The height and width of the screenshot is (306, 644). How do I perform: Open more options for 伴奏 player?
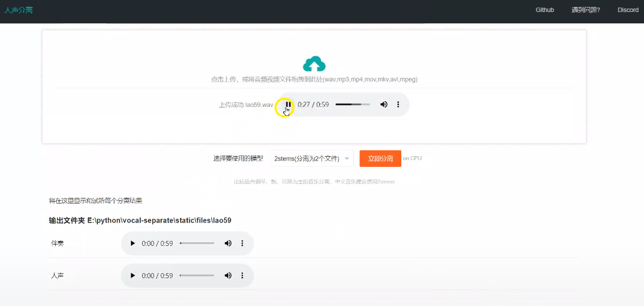click(242, 243)
